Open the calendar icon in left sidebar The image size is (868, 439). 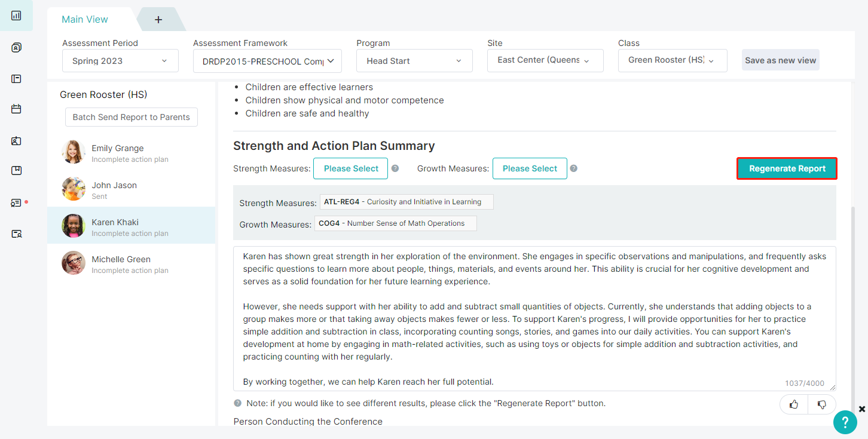pyautogui.click(x=16, y=109)
